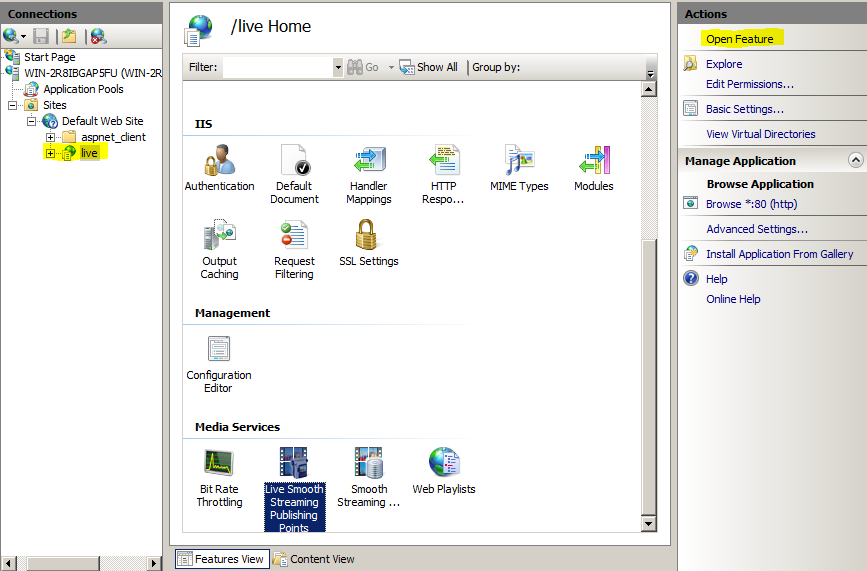This screenshot has height=571, width=867.
Task: Click the Up folder icon in Connections toolbar
Action: click(x=69, y=36)
